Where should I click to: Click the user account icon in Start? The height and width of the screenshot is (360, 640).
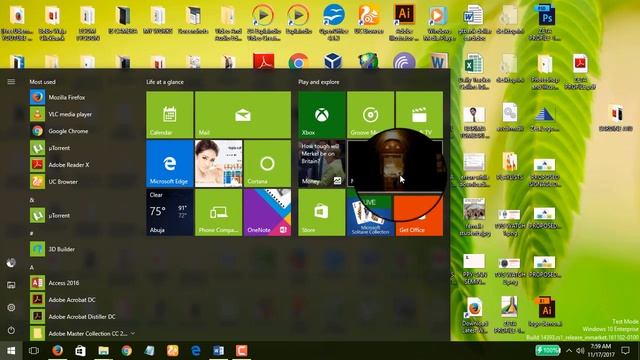click(x=11, y=263)
